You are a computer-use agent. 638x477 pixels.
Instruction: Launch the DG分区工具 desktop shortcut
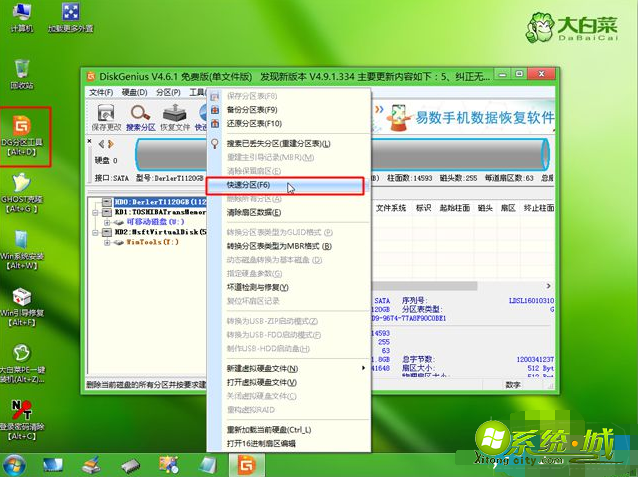(24, 136)
